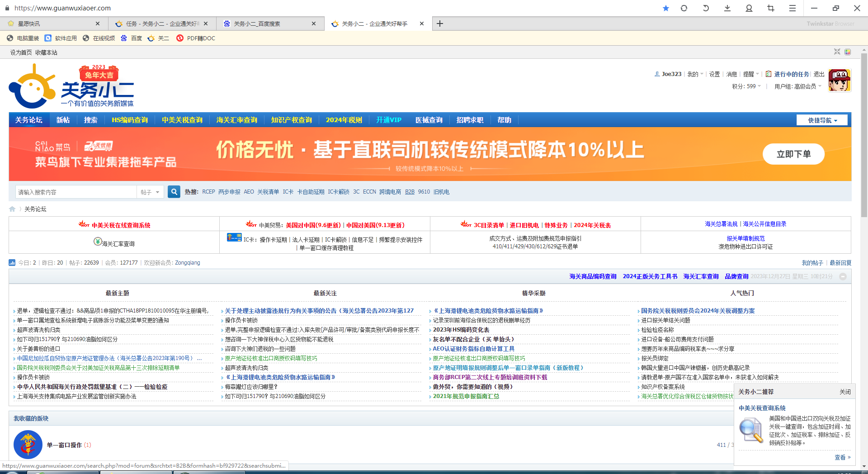Close the 关务小二推荐 popup

(x=845, y=392)
